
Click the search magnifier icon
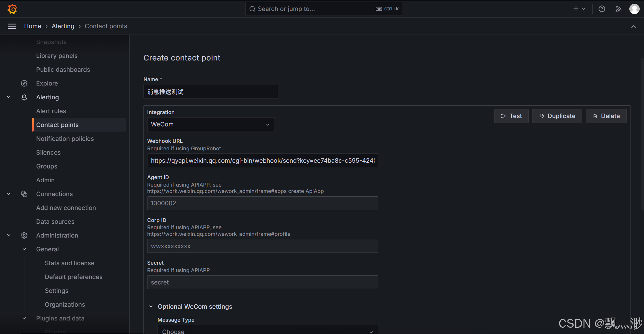[x=252, y=9]
